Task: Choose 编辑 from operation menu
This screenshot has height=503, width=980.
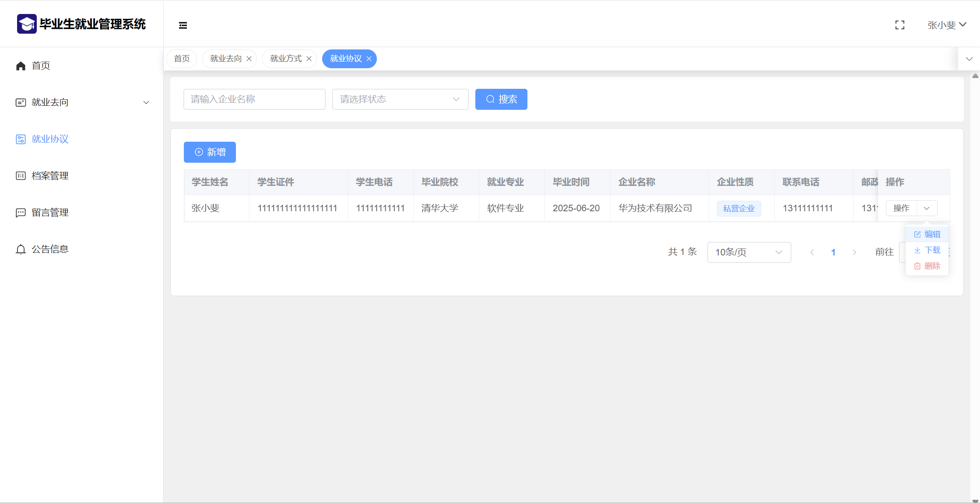Action: (927, 234)
